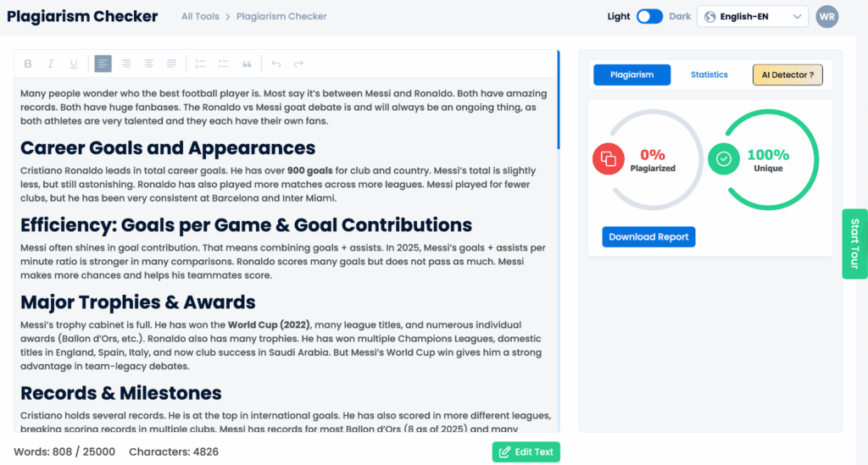Viewport: 868px width, 465px height.
Task: Undo the last edit
Action: tap(275, 64)
